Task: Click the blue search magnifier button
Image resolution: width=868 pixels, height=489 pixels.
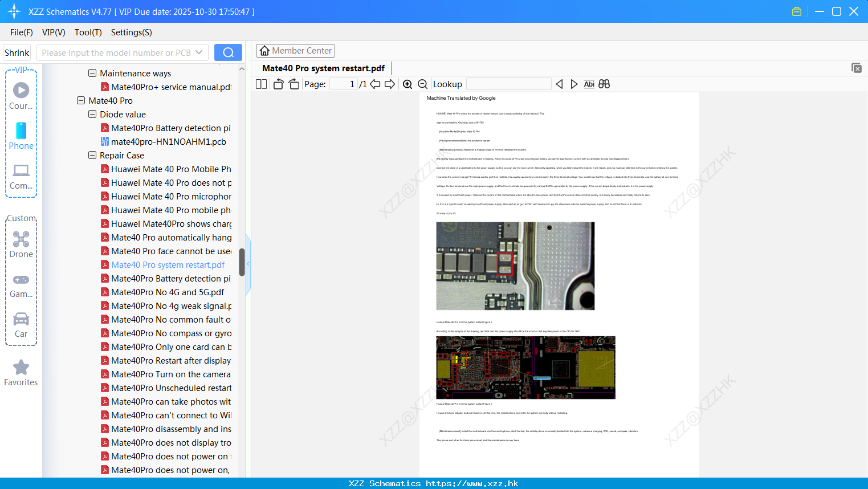Action: (x=228, y=52)
